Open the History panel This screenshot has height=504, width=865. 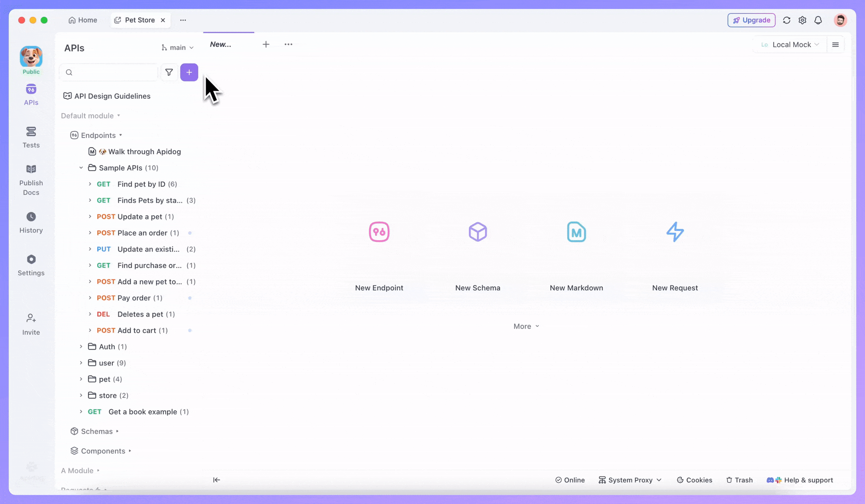coord(31,222)
